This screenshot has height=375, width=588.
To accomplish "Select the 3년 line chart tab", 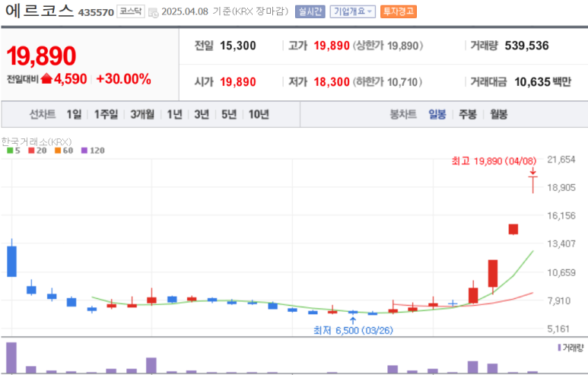I will coord(202,114).
